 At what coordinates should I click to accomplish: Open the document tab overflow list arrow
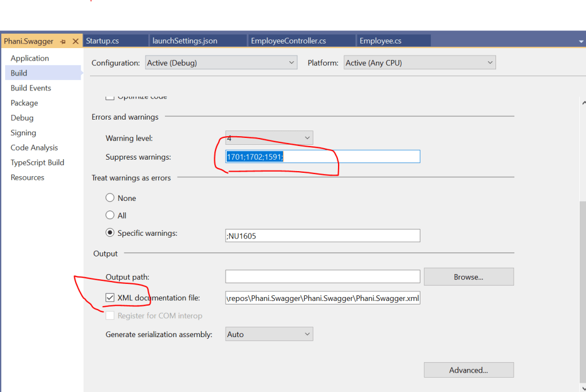[580, 41]
